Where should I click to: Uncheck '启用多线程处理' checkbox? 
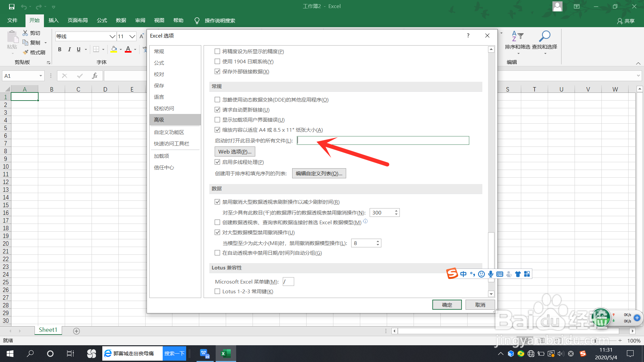[x=217, y=162]
